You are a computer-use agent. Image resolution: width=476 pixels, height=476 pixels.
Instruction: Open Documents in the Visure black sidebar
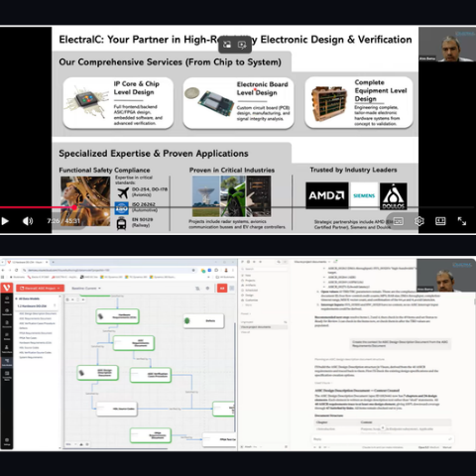point(7,324)
